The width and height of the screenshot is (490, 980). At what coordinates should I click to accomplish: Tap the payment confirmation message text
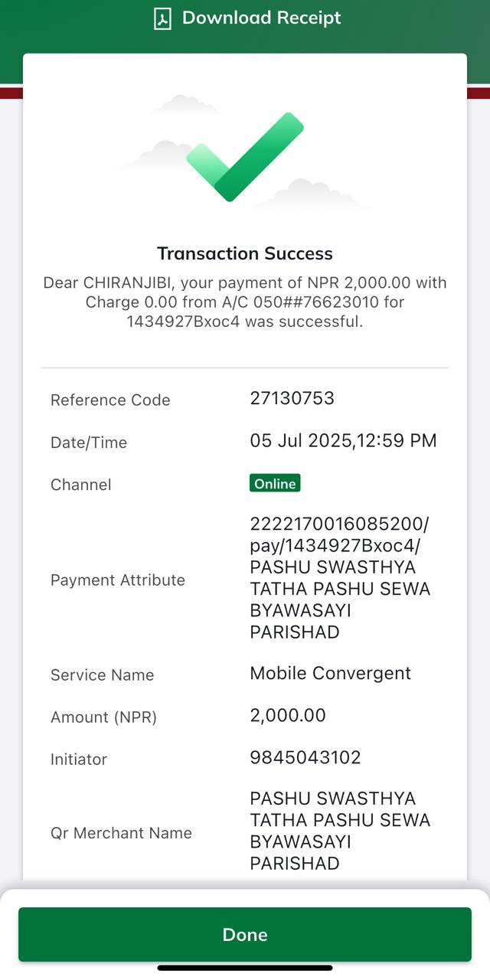tap(245, 302)
